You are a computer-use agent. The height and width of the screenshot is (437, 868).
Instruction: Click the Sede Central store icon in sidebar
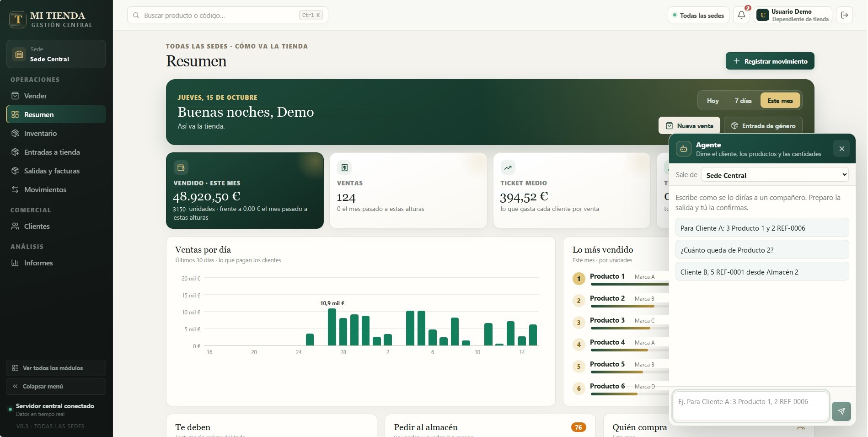(19, 54)
